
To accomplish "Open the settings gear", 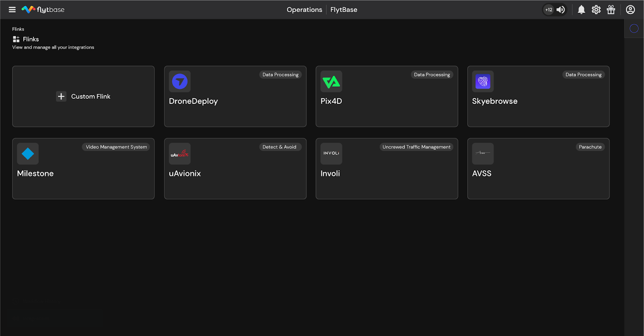I will point(596,10).
